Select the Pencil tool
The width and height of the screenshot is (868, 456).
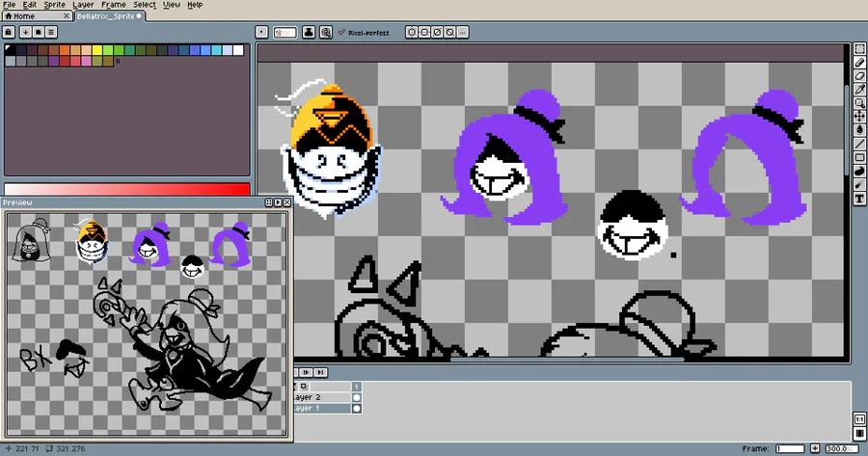(859, 63)
